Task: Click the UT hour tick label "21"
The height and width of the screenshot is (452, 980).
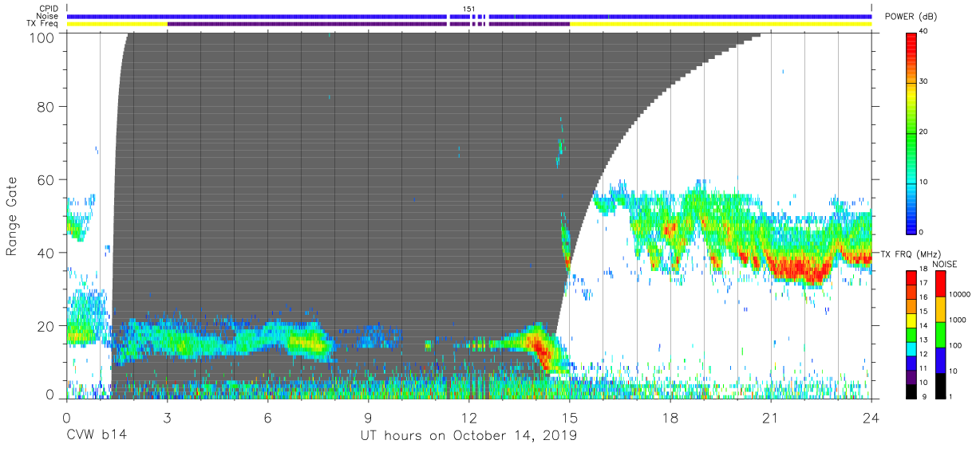Action: [771, 417]
